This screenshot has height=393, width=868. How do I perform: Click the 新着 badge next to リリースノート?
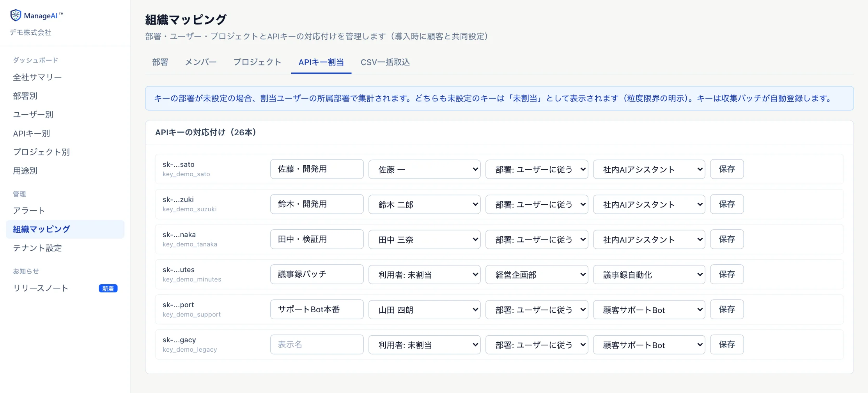tap(108, 289)
